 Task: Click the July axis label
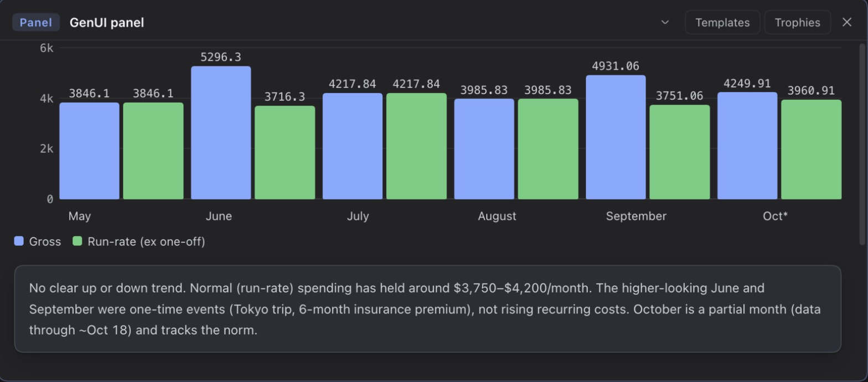358,216
